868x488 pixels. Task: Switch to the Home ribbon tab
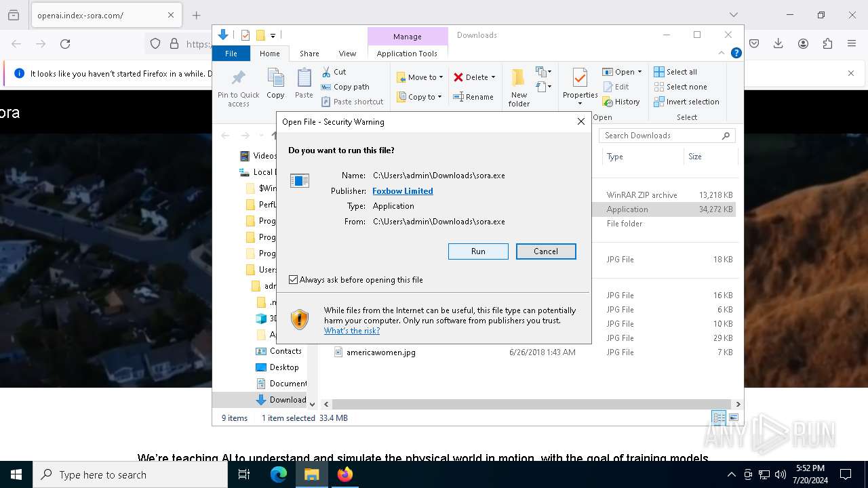point(269,54)
